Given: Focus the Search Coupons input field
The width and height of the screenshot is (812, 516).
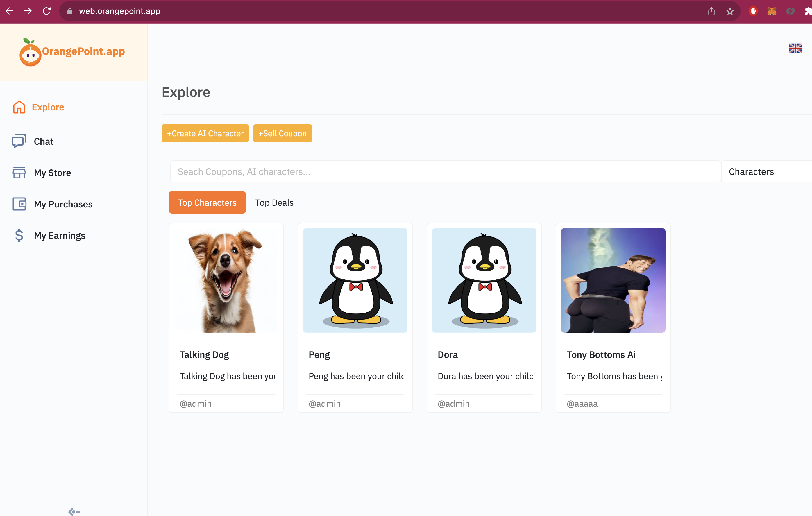Looking at the screenshot, I should [x=445, y=171].
